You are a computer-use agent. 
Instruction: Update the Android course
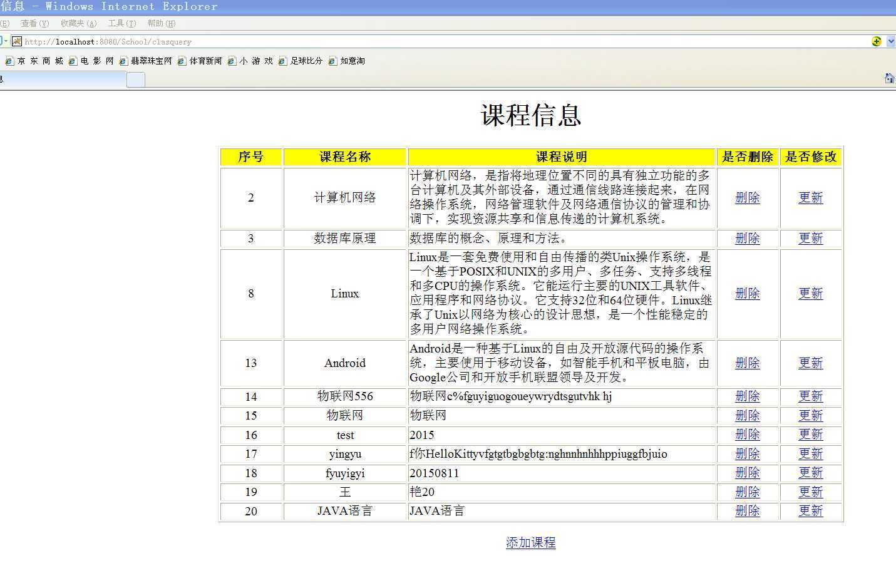tap(811, 363)
